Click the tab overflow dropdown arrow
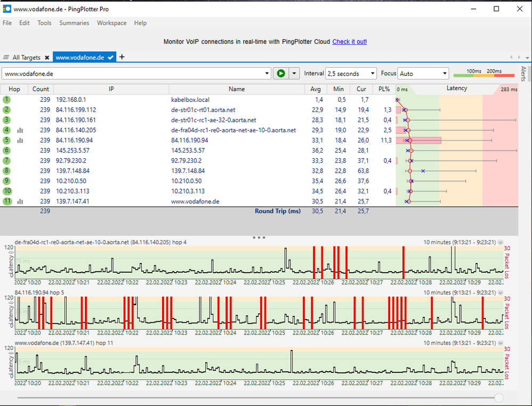Viewport: 532px width, 406px height. coord(527,58)
